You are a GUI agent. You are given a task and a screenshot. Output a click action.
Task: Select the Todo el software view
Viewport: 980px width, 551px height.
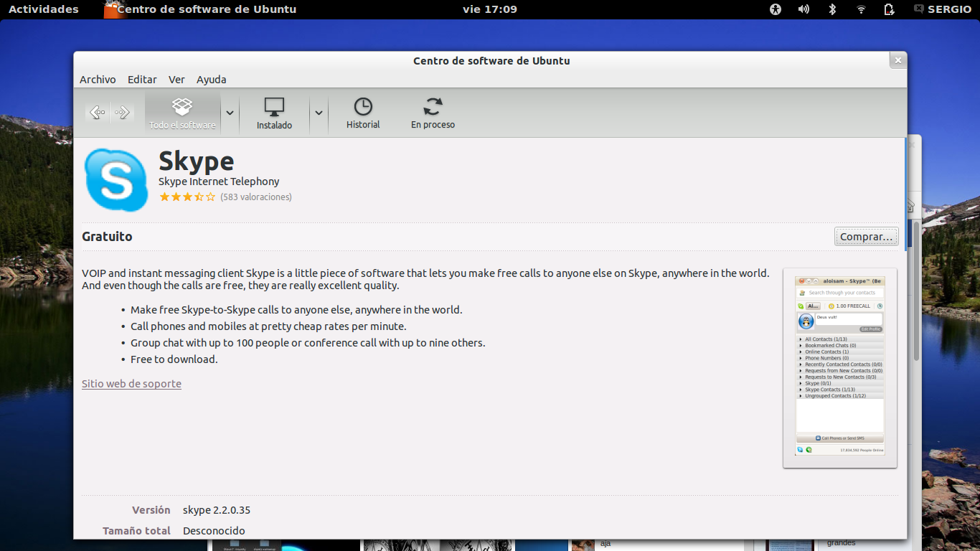point(182,113)
